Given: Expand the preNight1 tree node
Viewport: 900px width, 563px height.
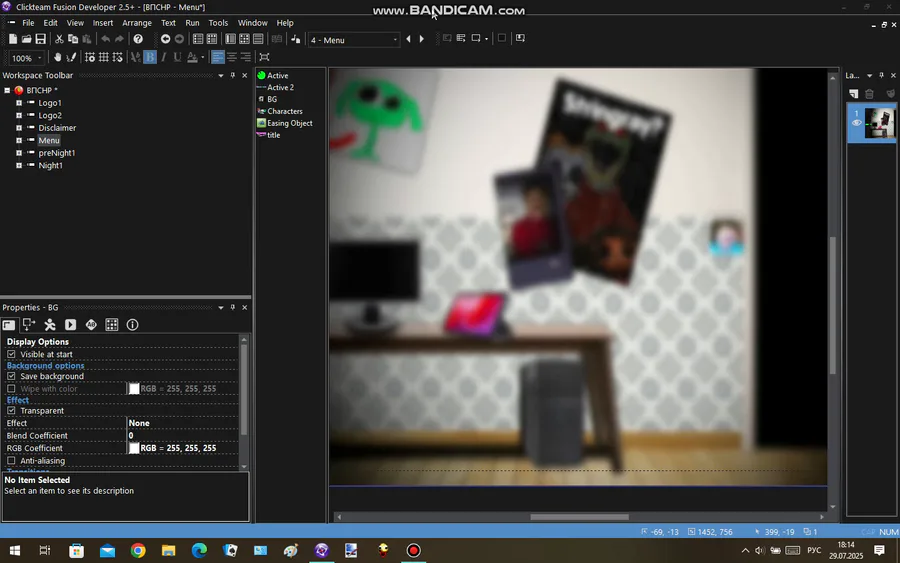Looking at the screenshot, I should pos(19,153).
